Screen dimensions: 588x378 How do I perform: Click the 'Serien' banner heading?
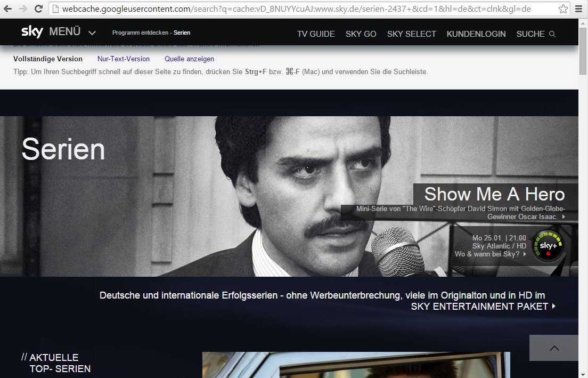(63, 149)
